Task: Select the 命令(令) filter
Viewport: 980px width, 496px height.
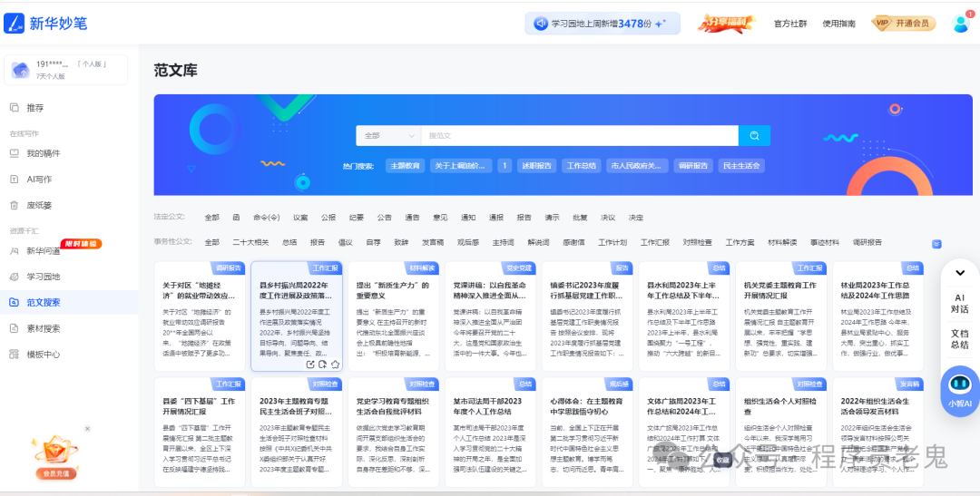Action: tap(266, 218)
